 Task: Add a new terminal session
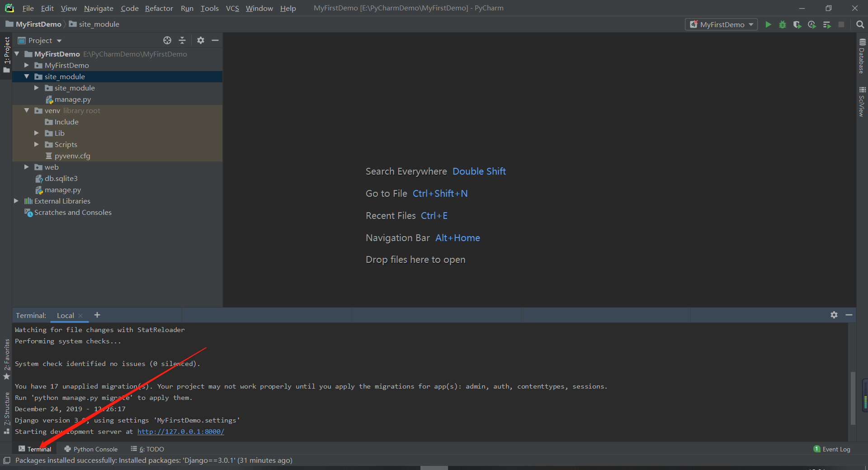click(97, 315)
